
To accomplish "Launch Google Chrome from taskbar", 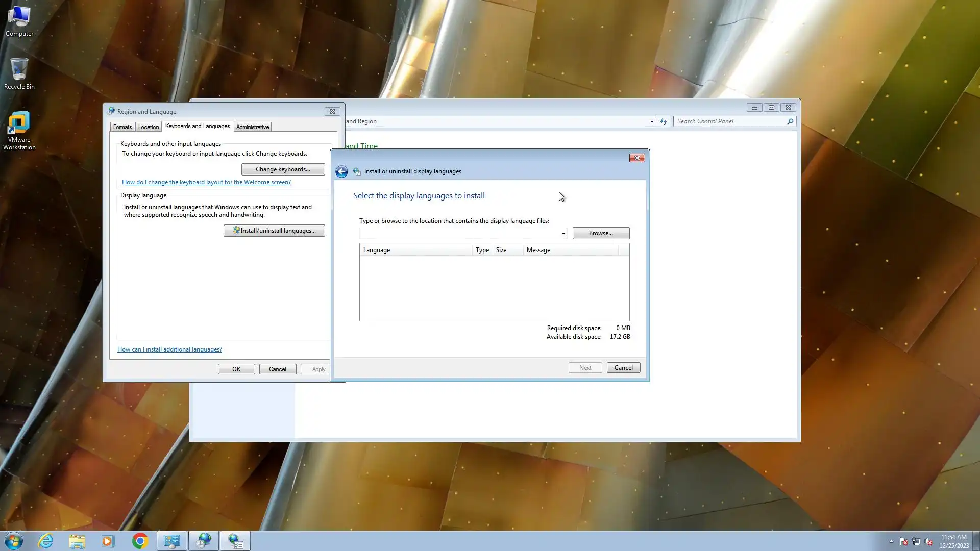I will pyautogui.click(x=140, y=541).
